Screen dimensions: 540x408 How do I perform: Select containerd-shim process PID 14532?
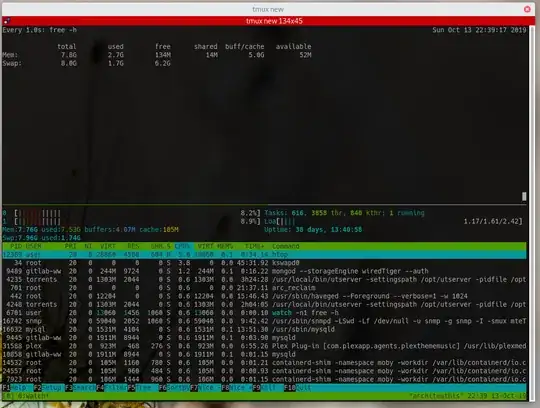click(x=264, y=363)
